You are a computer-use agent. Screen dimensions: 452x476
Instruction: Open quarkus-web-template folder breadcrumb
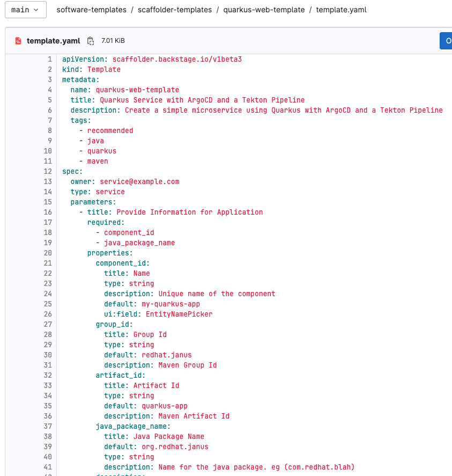264,10
